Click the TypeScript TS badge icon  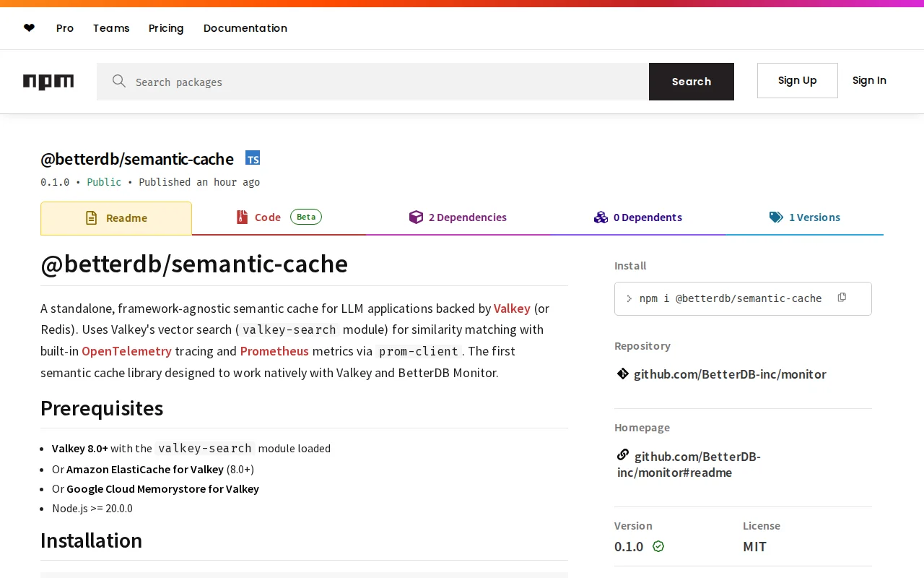[x=253, y=158]
